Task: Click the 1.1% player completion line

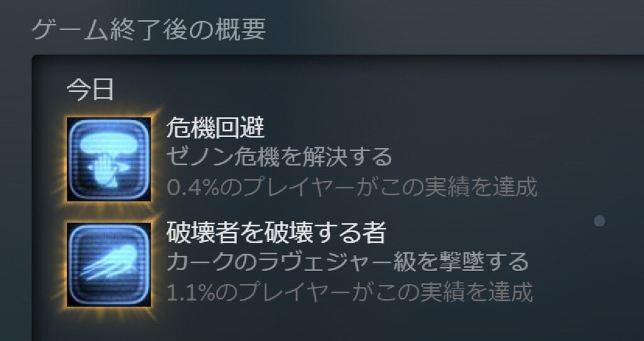Action: (x=350, y=292)
